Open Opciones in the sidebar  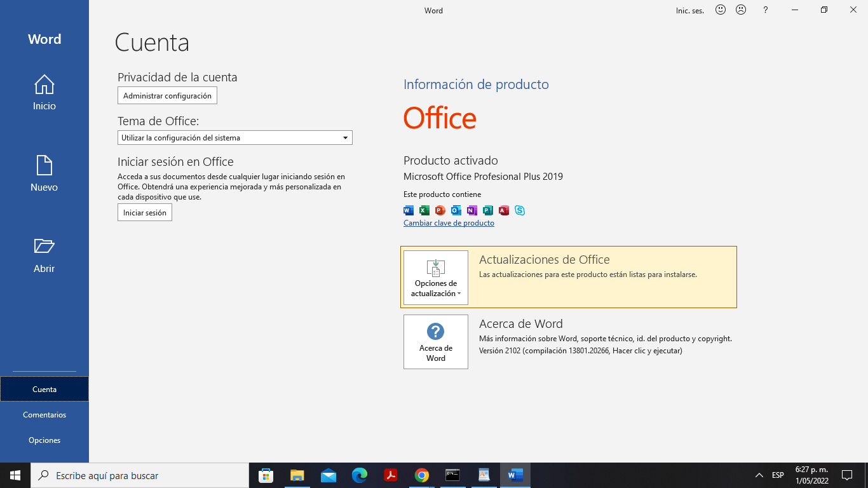44,440
